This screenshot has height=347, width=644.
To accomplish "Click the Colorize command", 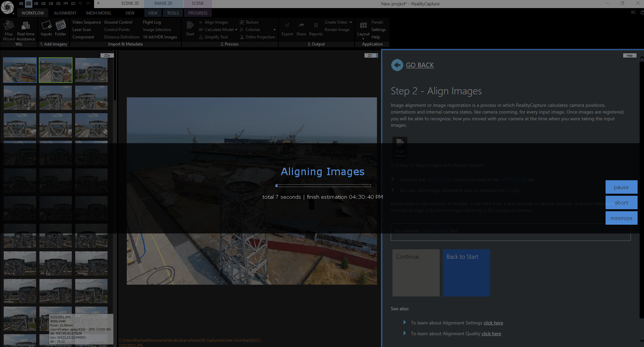I will point(250,30).
